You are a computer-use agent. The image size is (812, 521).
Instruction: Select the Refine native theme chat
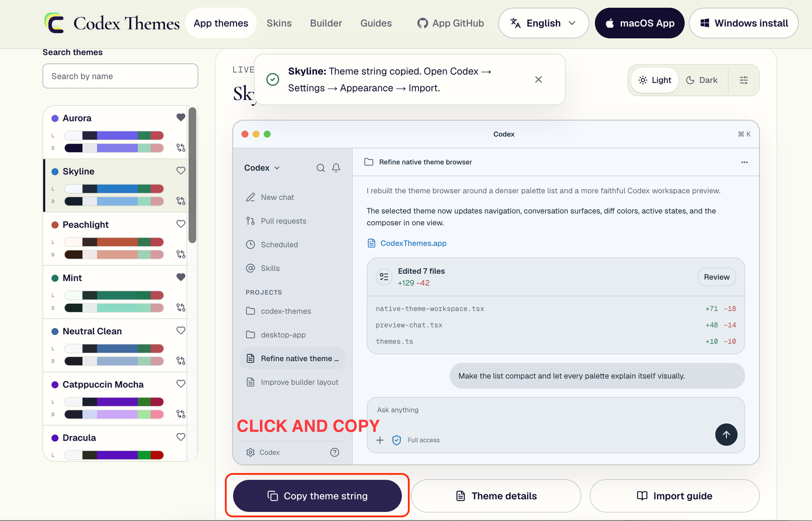click(293, 358)
